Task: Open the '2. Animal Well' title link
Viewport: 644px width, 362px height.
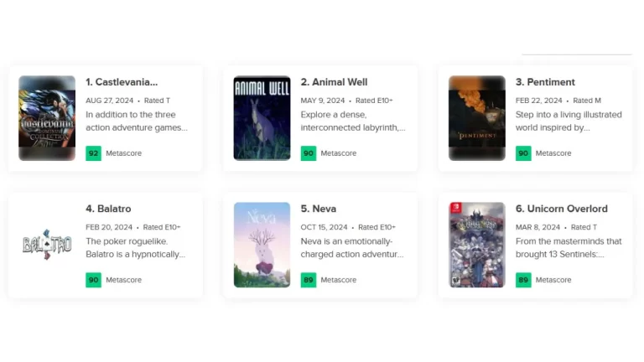Action: point(334,82)
